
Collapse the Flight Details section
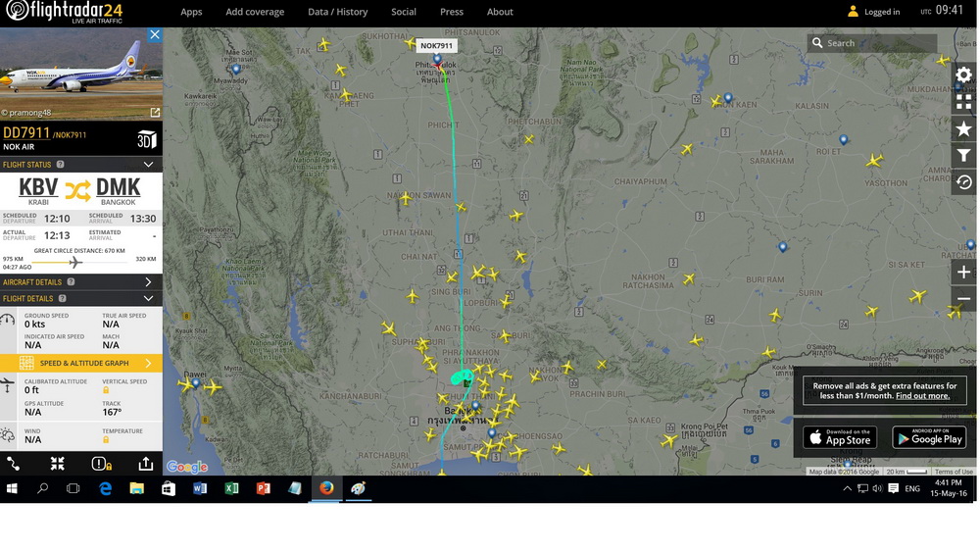(x=148, y=298)
